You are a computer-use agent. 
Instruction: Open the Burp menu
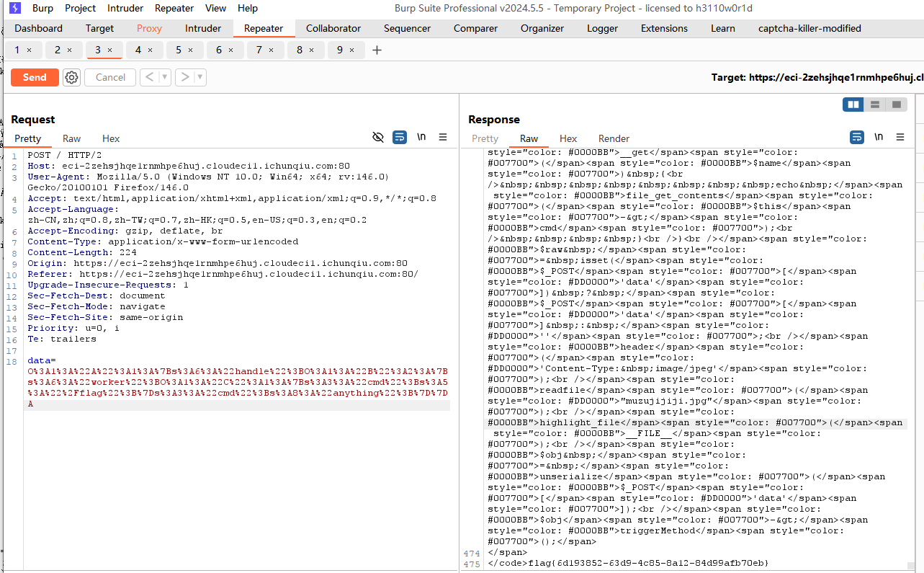[x=42, y=9]
